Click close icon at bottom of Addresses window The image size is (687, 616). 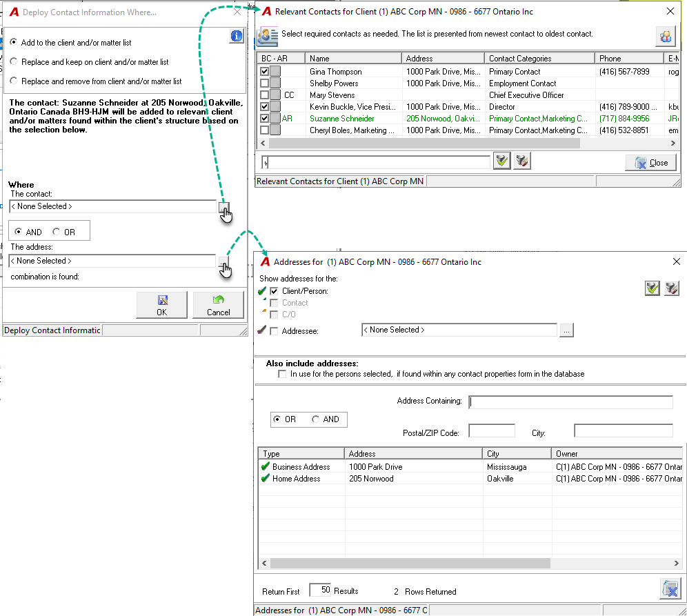coord(670,588)
